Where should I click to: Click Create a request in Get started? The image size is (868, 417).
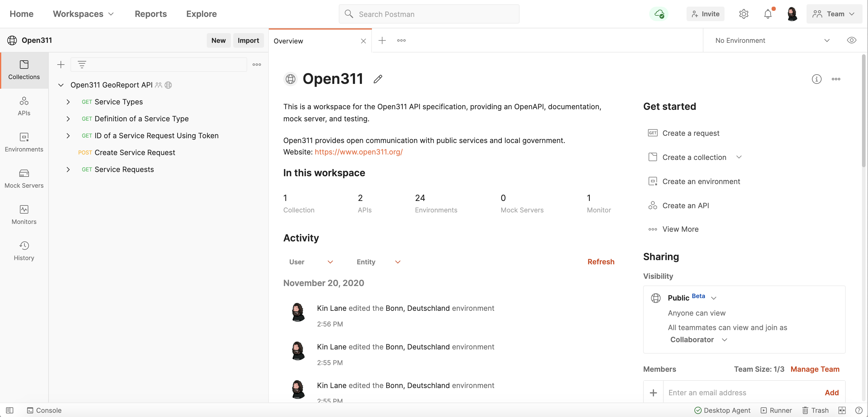[684, 133]
